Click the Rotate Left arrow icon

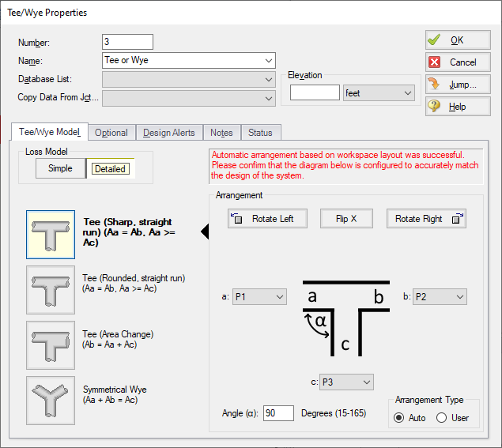[x=237, y=219]
